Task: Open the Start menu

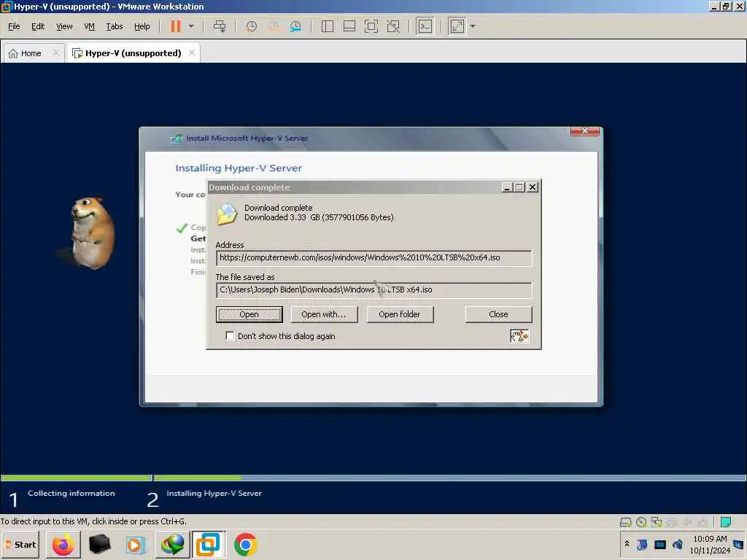Action: (20, 544)
